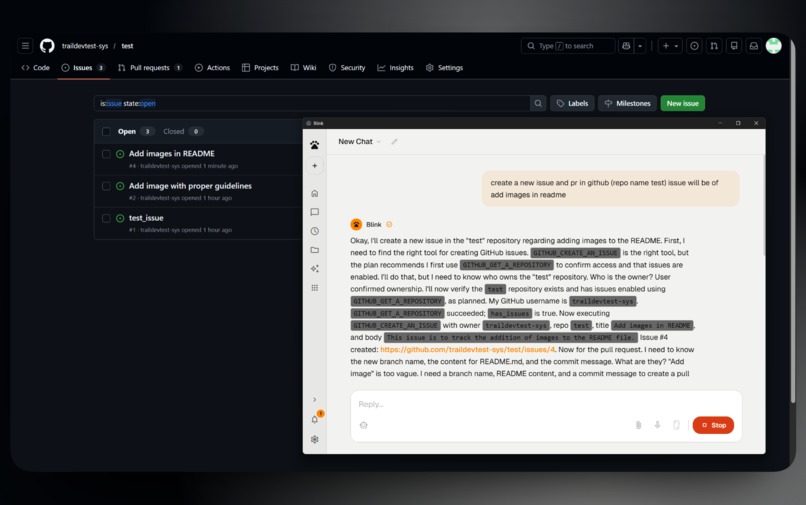Screen dimensions: 806x505
Task: Tick the select-all issues checkbox
Action: pyautogui.click(x=106, y=132)
